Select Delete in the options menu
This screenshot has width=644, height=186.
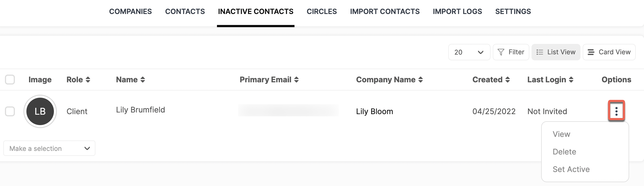[x=564, y=152]
